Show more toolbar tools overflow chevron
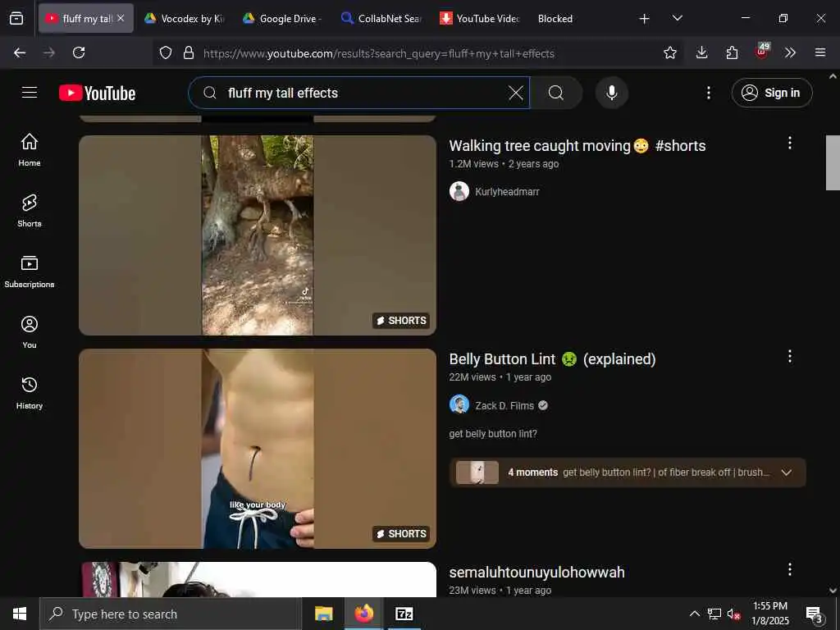This screenshot has width=840, height=630. (x=790, y=52)
